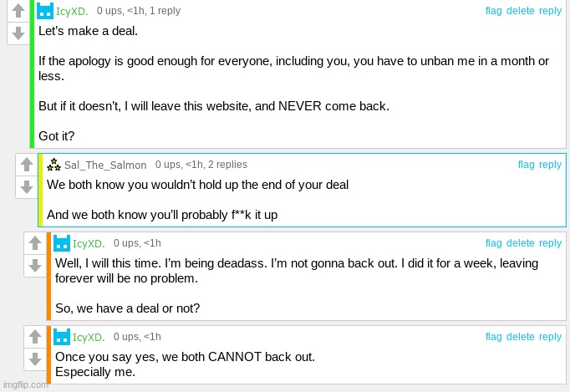This screenshot has width=570, height=392.
Task: Reply to the "Once you say yes" comment
Action: (x=551, y=337)
